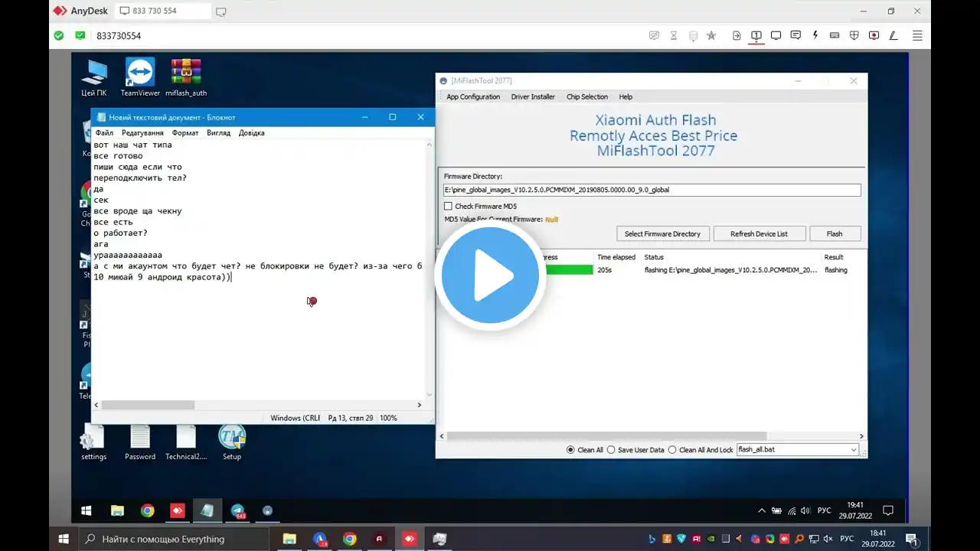This screenshot has width=980, height=551.
Task: Click AnyDesk file transfer icon
Action: coord(737,35)
